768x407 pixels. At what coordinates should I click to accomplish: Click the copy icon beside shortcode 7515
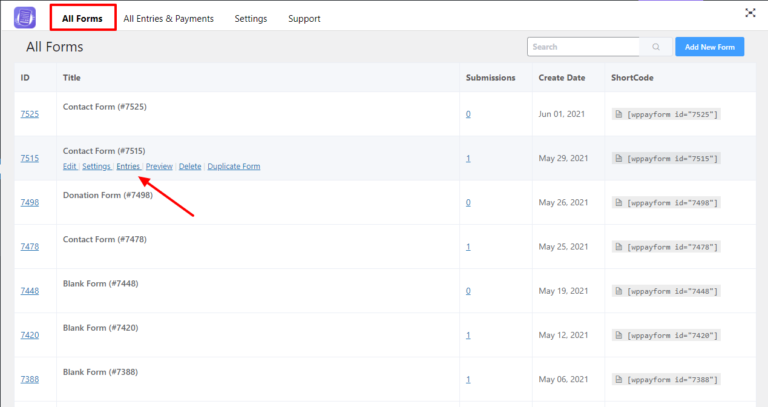pyautogui.click(x=619, y=158)
